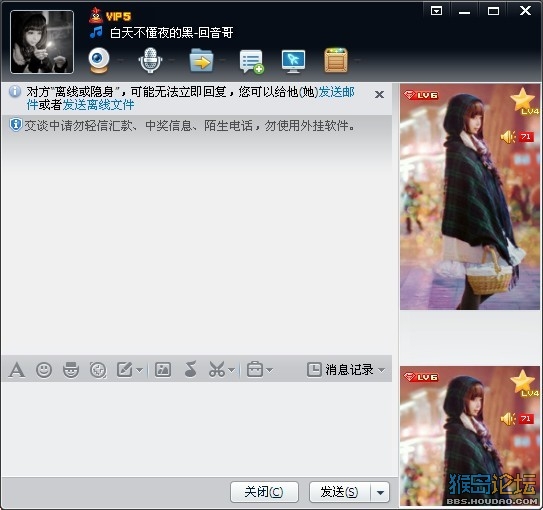The image size is (543, 510).
Task: Expand the send button options arrow
Action: (380, 492)
